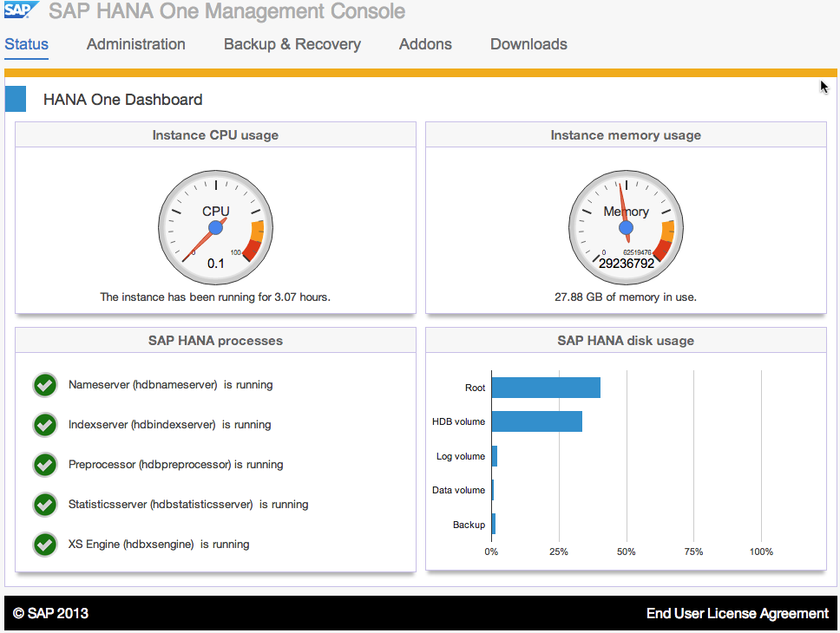This screenshot has width=840, height=633.
Task: Click the Backup disk usage bar
Action: tap(494, 525)
